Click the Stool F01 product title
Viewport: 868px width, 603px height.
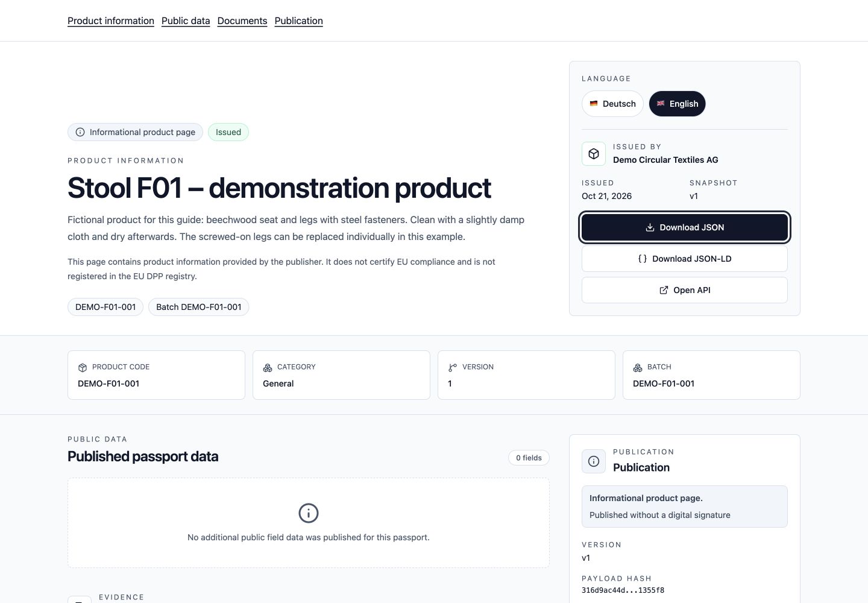pos(279,188)
